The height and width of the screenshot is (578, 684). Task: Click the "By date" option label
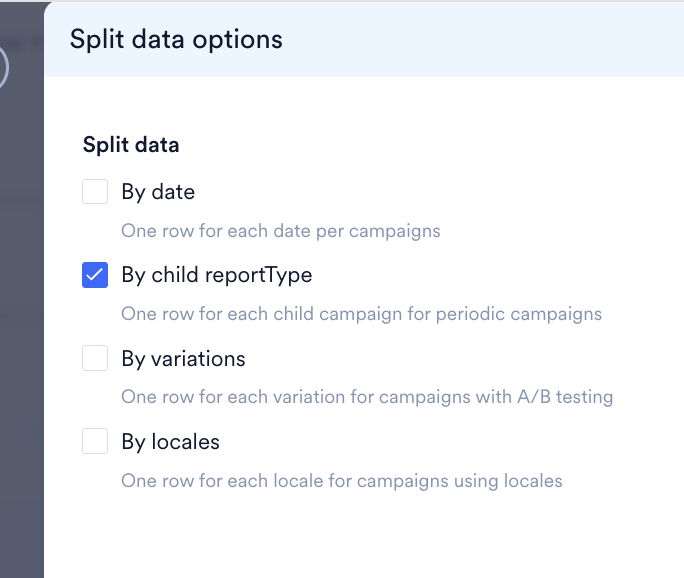click(x=158, y=191)
